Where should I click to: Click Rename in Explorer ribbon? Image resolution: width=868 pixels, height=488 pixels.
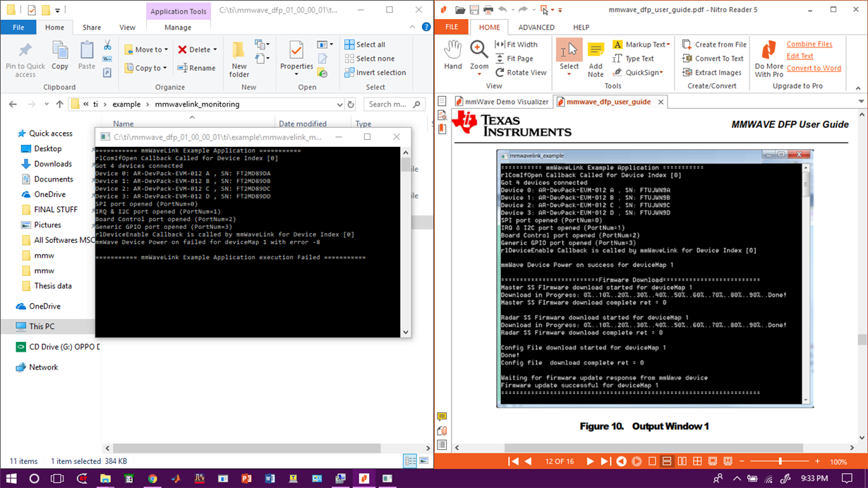(x=196, y=68)
